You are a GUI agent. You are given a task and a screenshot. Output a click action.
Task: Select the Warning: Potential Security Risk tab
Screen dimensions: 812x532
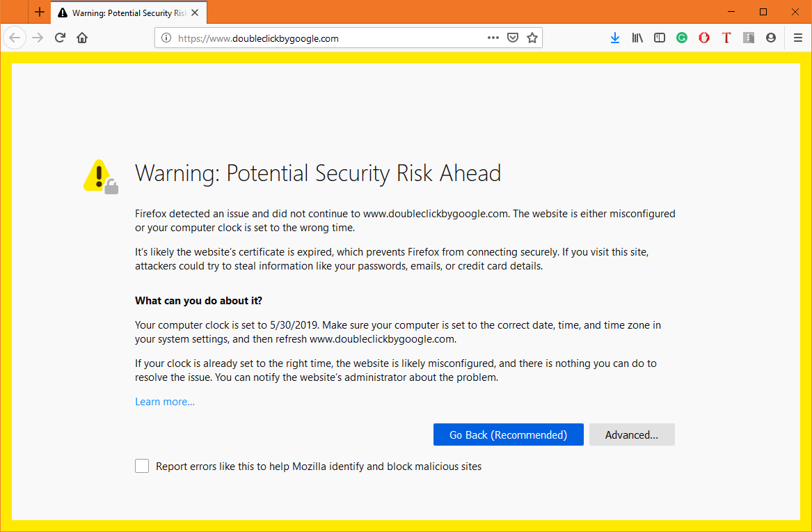click(129, 13)
